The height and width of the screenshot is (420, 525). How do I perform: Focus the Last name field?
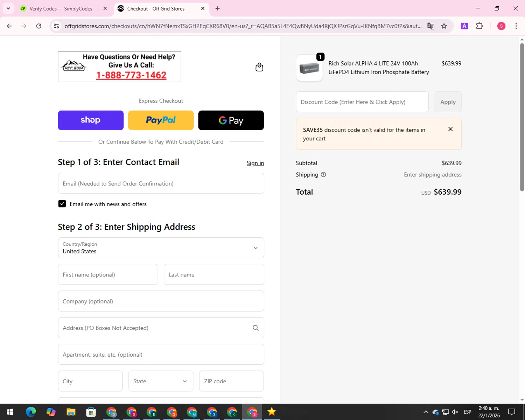[x=214, y=274]
